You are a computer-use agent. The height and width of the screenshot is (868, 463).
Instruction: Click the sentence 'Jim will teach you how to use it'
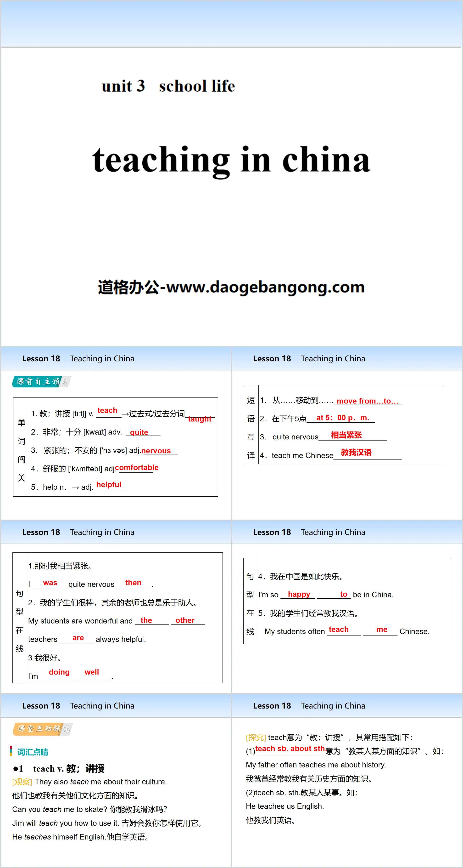coord(66,823)
